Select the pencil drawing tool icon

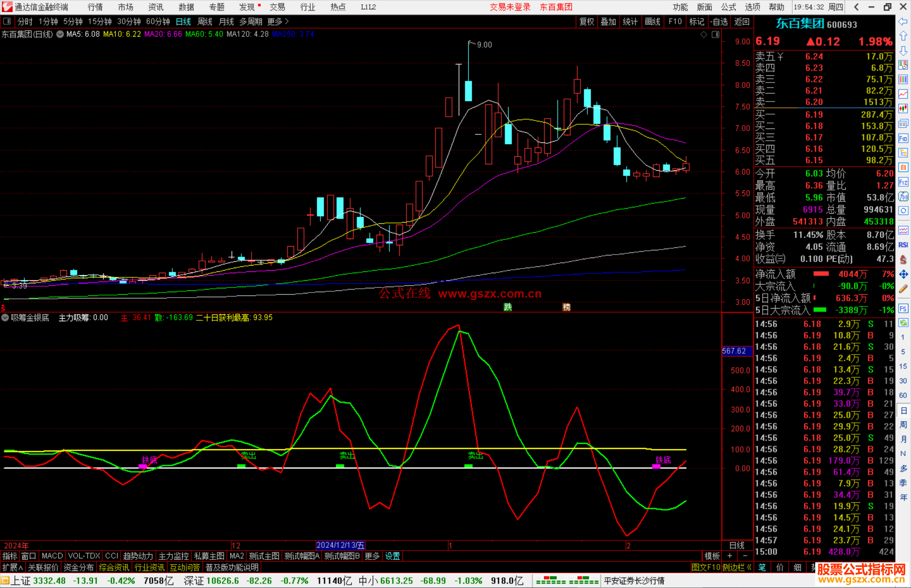pyautogui.click(x=903, y=289)
